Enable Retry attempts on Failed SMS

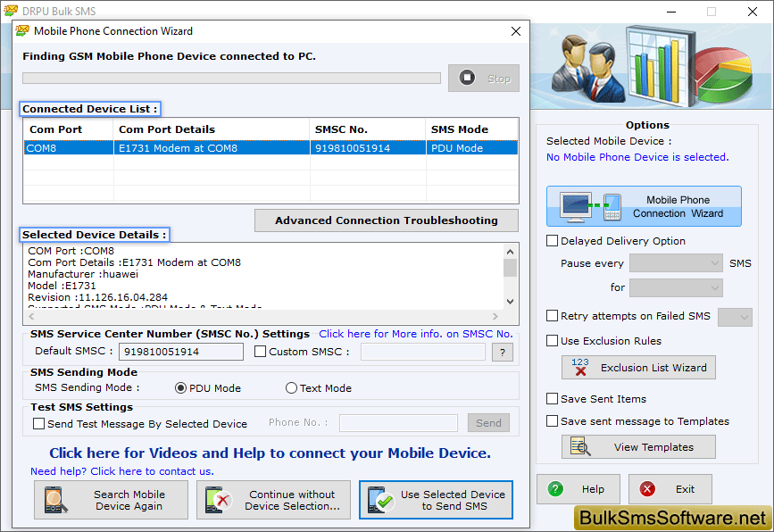[x=552, y=315]
